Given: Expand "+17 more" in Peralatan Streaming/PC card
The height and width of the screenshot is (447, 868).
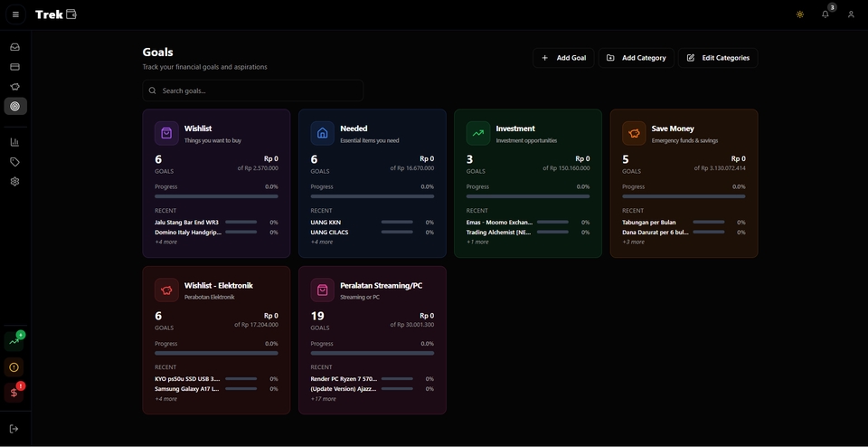Looking at the screenshot, I should coord(323,399).
